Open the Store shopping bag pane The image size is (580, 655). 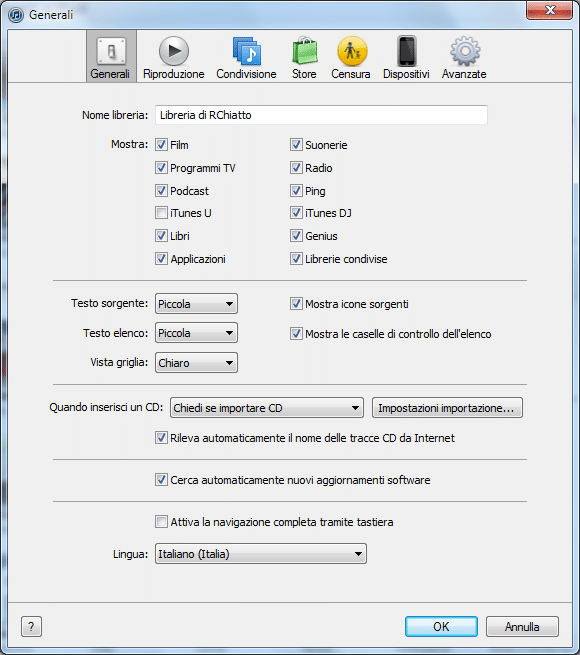[304, 58]
